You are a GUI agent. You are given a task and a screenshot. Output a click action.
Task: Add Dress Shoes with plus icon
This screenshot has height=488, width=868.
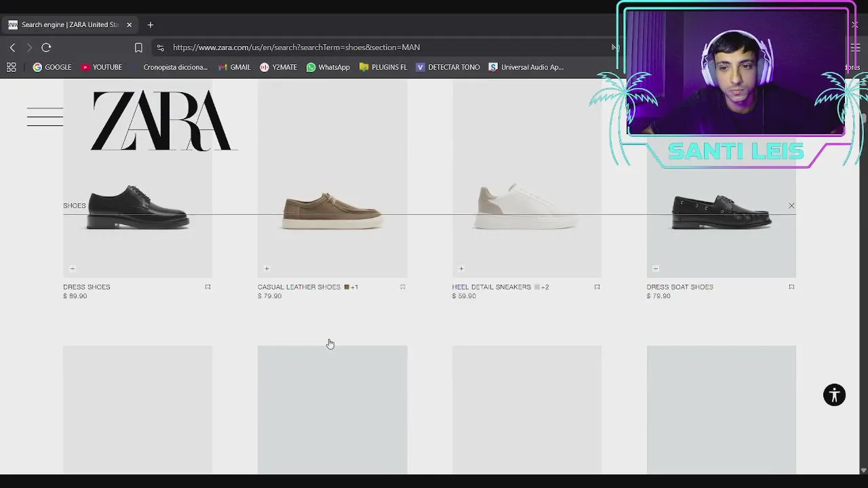(73, 268)
